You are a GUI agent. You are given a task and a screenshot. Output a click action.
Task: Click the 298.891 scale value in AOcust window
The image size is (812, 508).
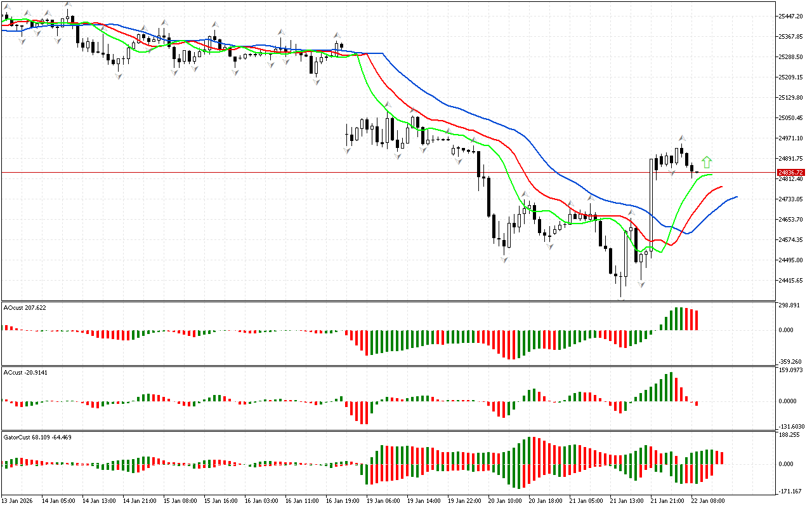(790, 305)
